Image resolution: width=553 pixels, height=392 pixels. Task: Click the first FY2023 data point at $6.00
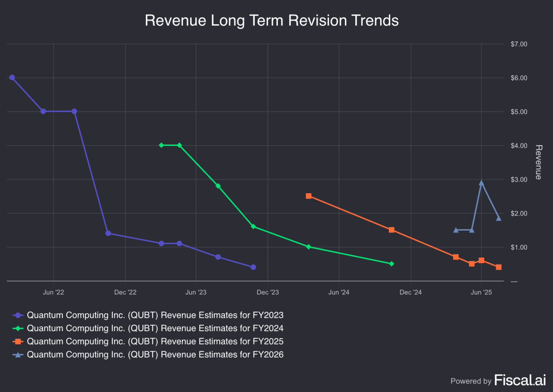tap(12, 78)
